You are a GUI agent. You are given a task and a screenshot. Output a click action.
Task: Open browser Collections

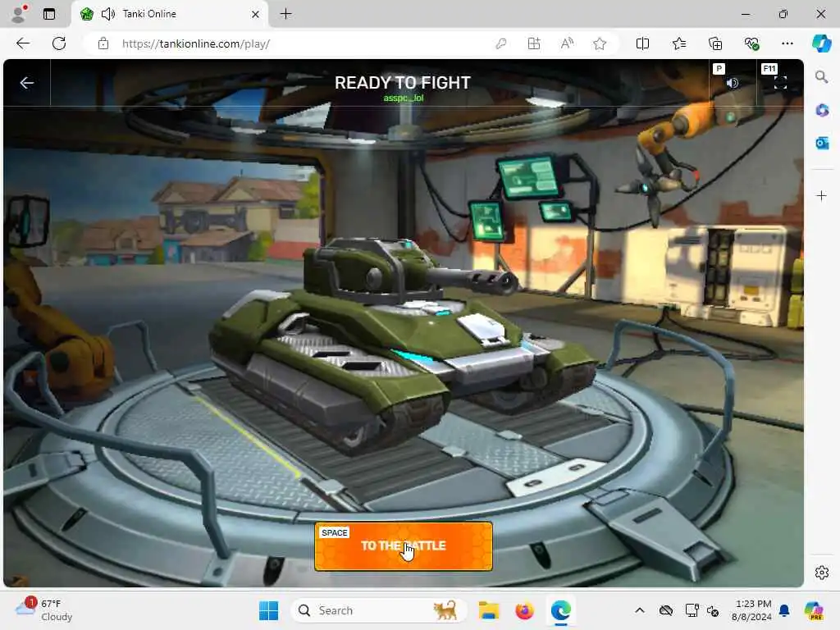tap(715, 44)
